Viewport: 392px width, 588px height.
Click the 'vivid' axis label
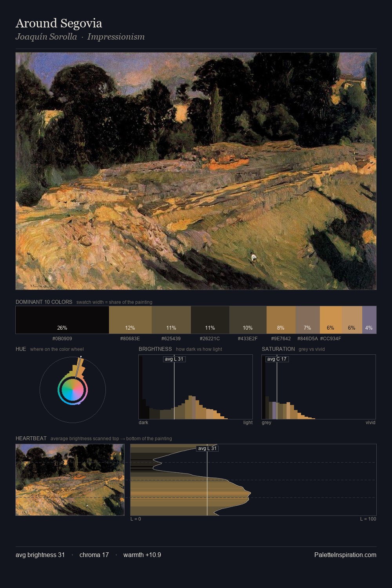pyautogui.click(x=370, y=423)
